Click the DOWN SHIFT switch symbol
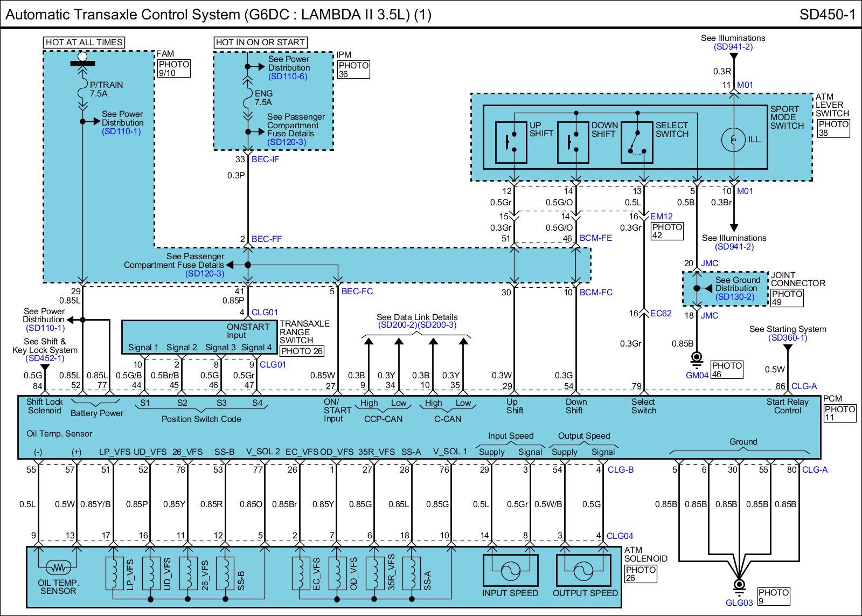The height and width of the screenshot is (616, 862). pos(573,142)
